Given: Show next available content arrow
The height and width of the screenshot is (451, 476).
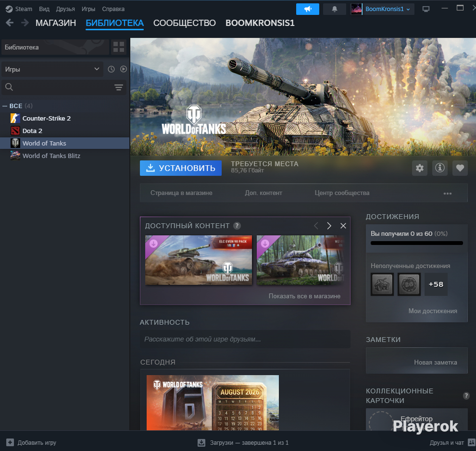Looking at the screenshot, I should point(329,226).
